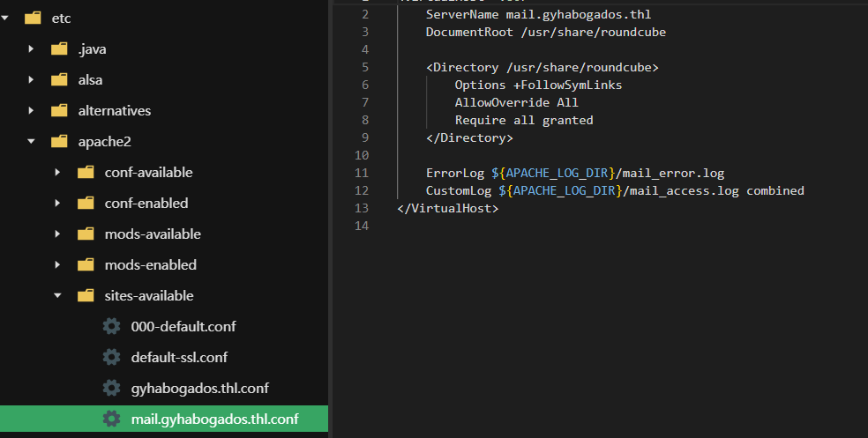Click line number 14 in gutter

point(362,226)
